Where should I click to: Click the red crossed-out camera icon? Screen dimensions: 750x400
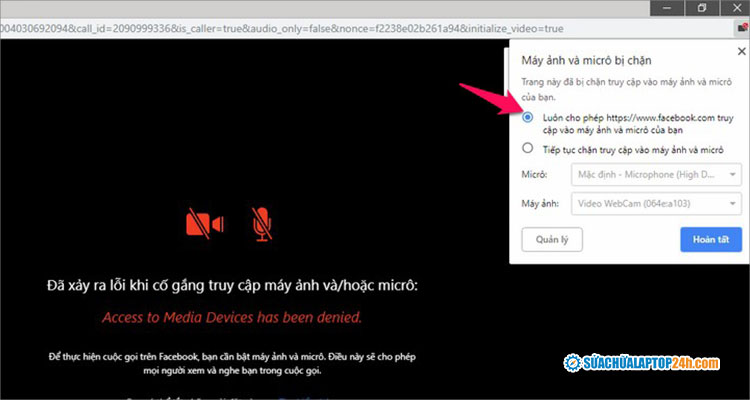tap(205, 224)
